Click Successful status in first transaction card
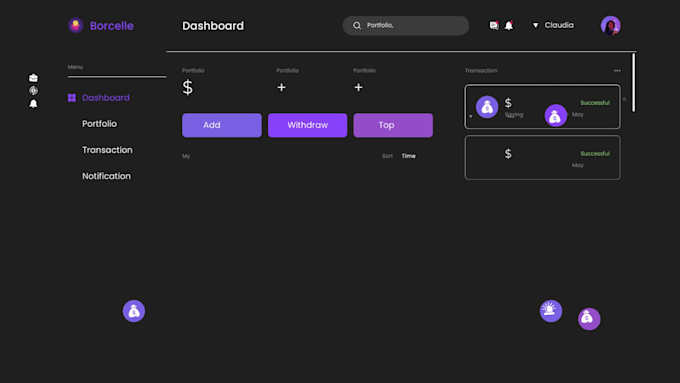This screenshot has height=383, width=680. [x=595, y=103]
